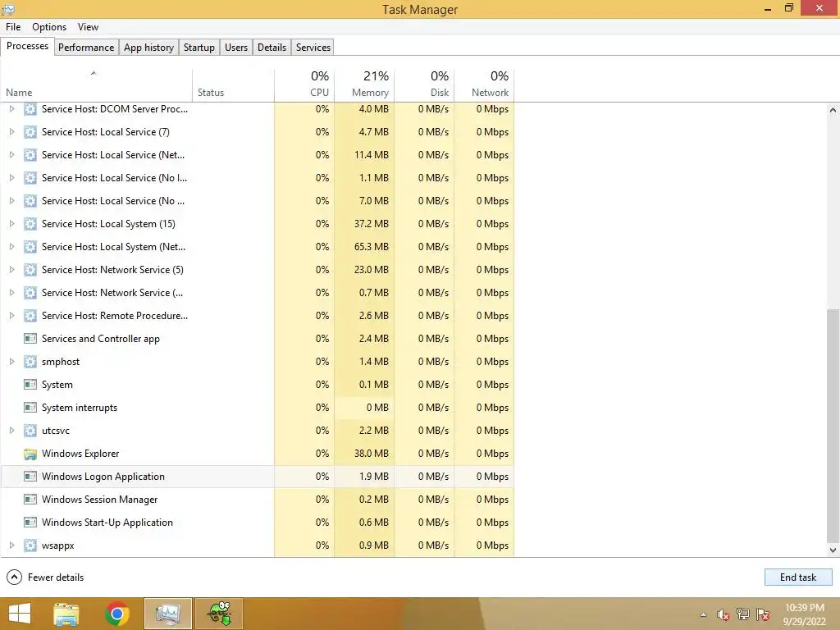Expand Service Host: Local System (15)
Viewport: 840px width, 630px height.
(11, 224)
